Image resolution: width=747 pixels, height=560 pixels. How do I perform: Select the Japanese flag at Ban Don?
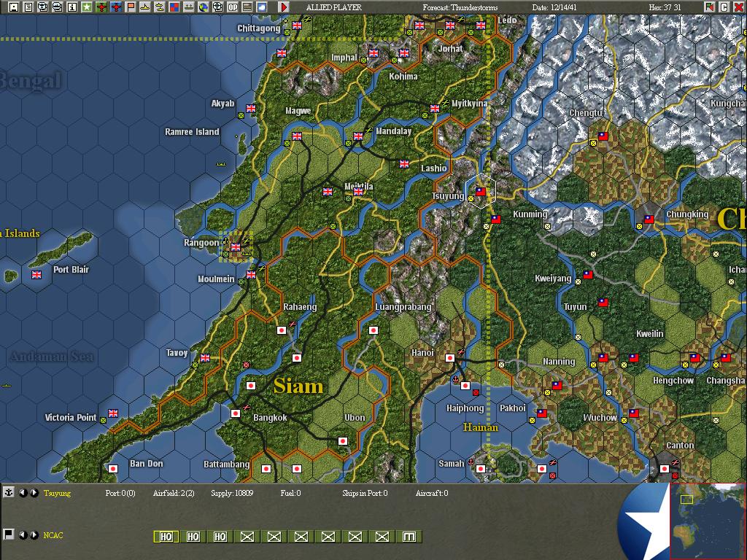coord(113,469)
